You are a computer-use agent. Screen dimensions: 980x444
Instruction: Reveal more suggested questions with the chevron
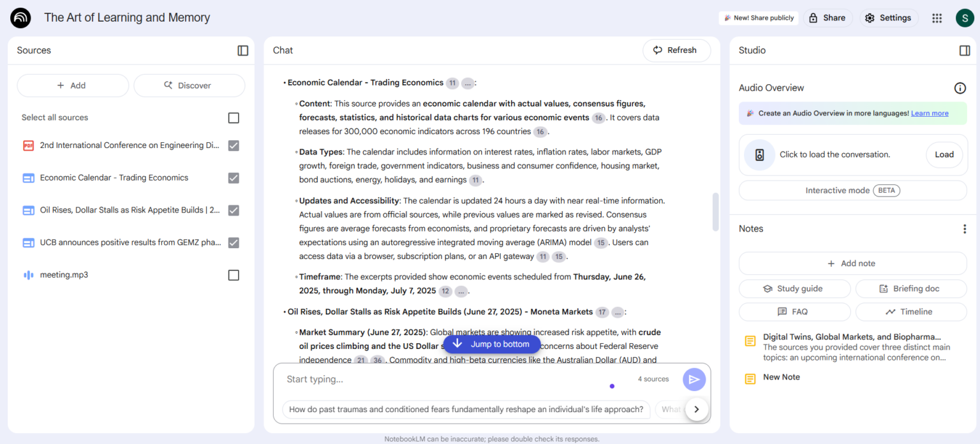pyautogui.click(x=697, y=410)
